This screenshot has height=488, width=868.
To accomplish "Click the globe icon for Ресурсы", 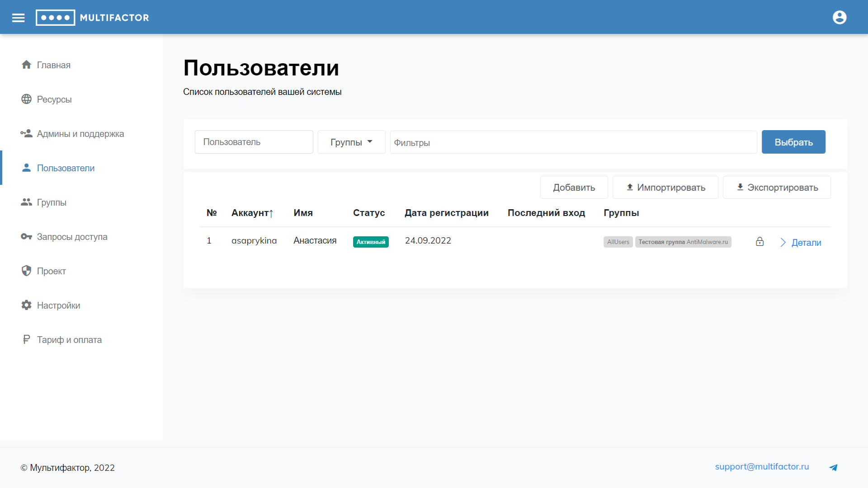I will click(26, 99).
